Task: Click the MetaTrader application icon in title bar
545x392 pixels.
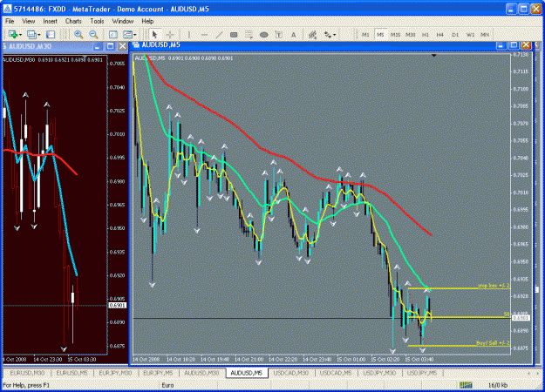Action: [x=7, y=9]
